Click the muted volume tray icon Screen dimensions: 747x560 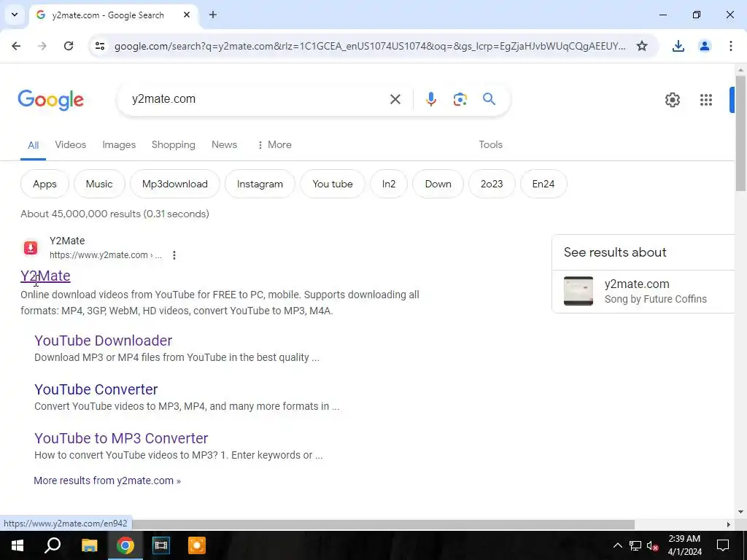pyautogui.click(x=653, y=545)
